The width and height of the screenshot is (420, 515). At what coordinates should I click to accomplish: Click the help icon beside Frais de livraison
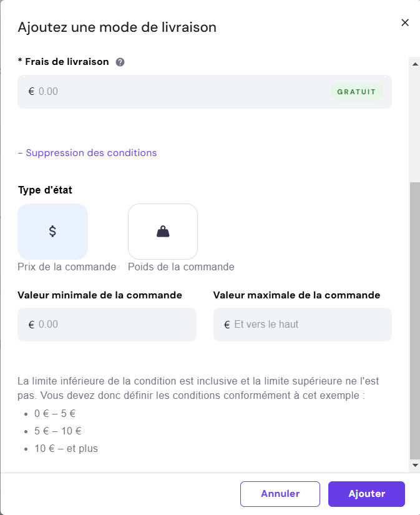pyautogui.click(x=120, y=62)
